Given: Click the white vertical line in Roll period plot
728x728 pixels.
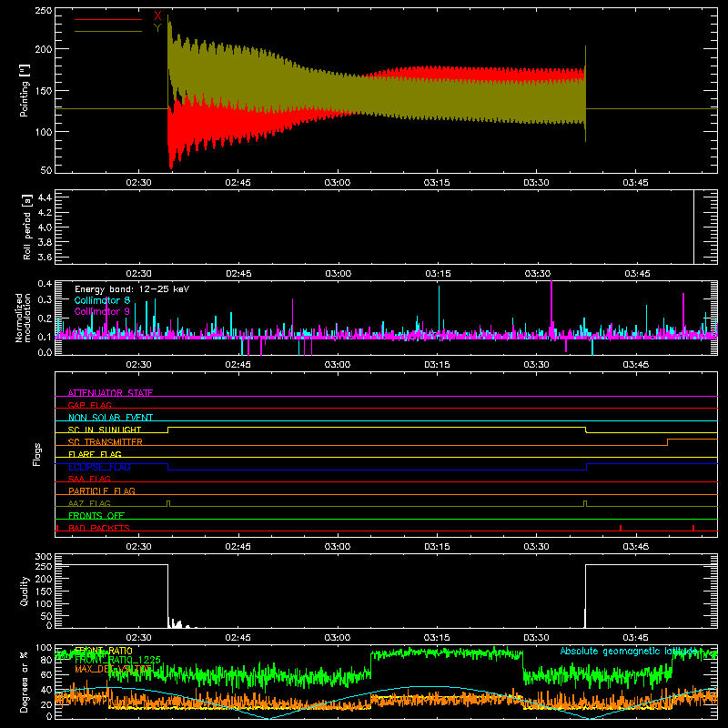Looking at the screenshot, I should (x=693, y=227).
